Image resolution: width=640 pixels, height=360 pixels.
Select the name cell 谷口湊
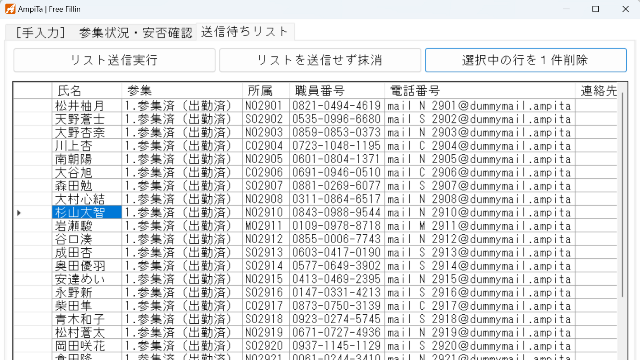[87, 239]
